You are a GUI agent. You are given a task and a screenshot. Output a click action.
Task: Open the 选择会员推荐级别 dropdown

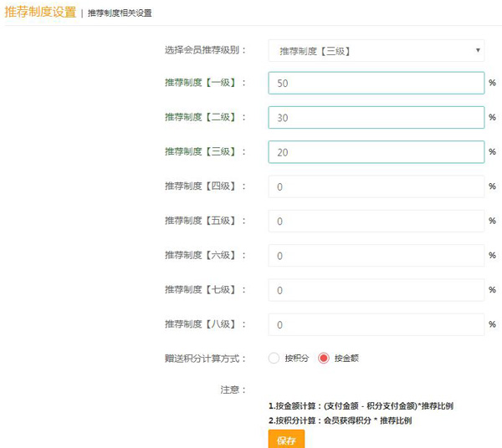pos(376,50)
